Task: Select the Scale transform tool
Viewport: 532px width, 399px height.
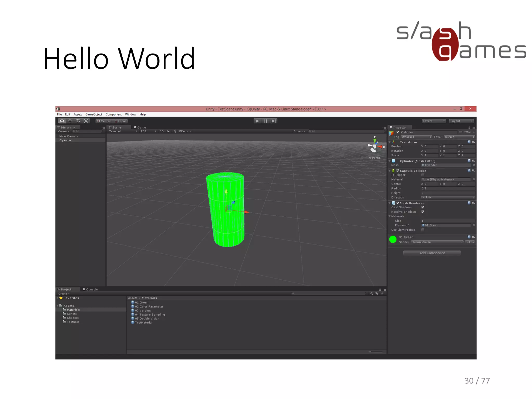Action: [x=86, y=121]
